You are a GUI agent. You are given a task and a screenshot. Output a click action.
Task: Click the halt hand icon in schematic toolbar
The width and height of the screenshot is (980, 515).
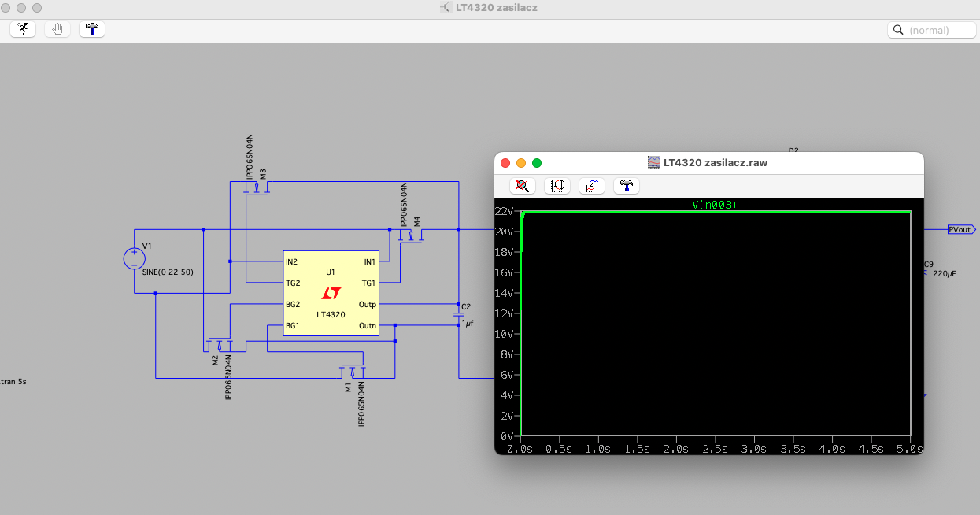point(57,29)
